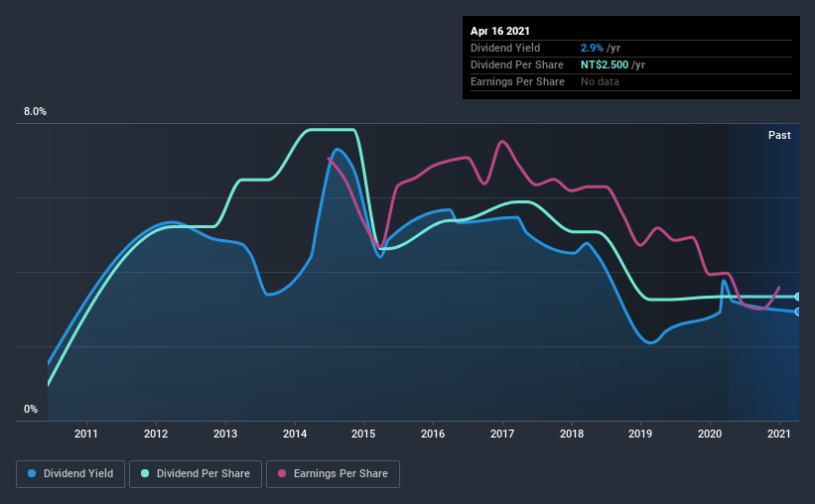Toggle the Dividend Per Share legend button
The width and height of the screenshot is (815, 504).
pos(196,474)
